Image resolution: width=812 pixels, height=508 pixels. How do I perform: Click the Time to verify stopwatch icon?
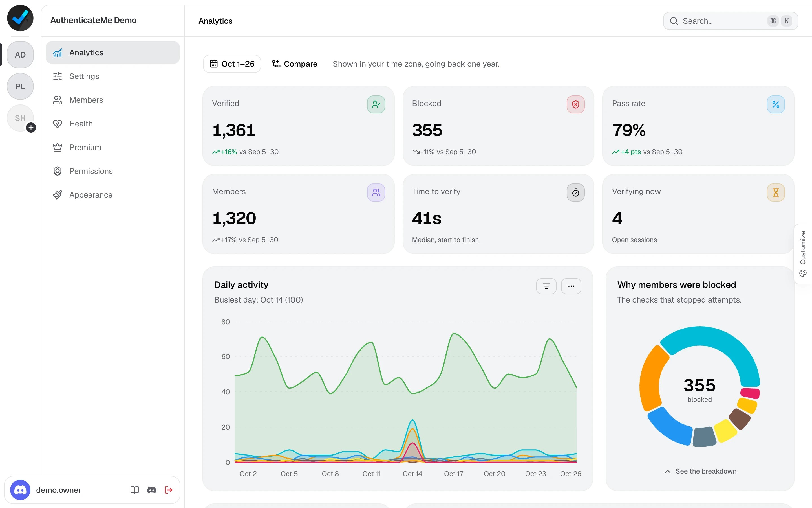tap(575, 192)
